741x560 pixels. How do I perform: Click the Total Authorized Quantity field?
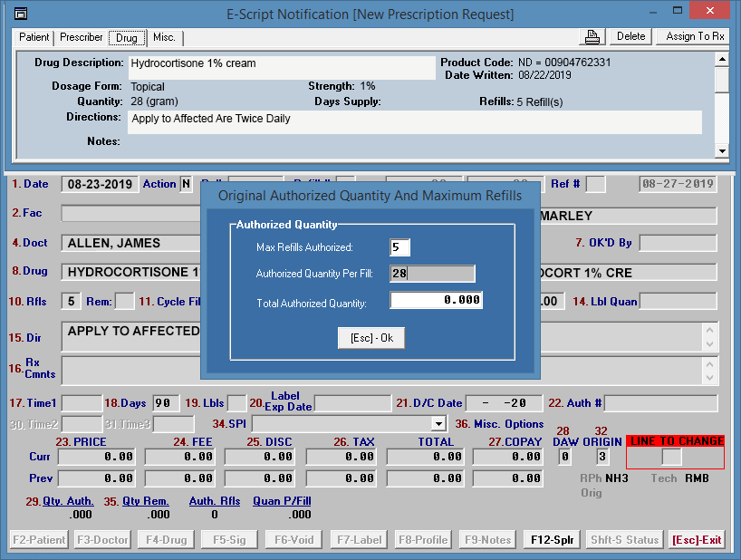point(436,301)
